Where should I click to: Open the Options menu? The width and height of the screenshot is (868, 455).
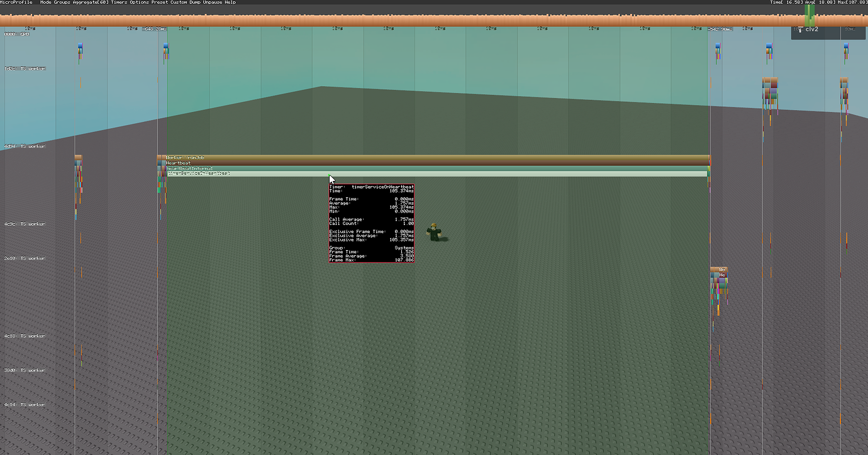click(139, 3)
